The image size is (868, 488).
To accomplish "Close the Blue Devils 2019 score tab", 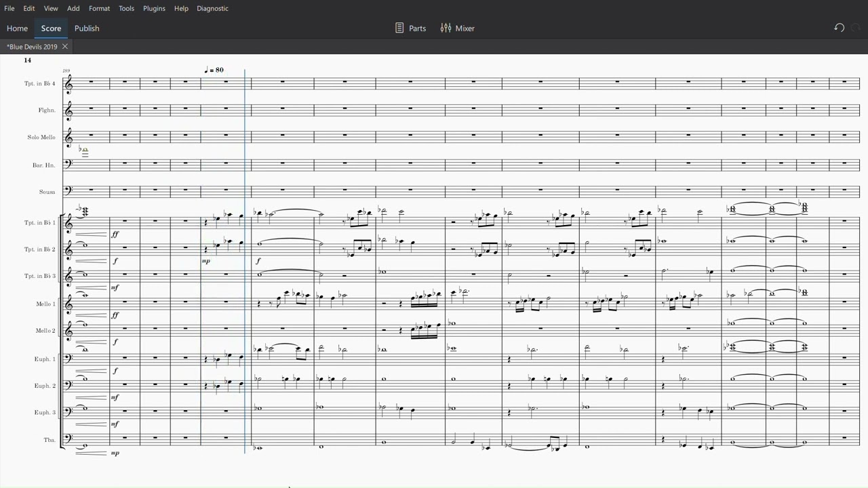I will click(x=65, y=47).
